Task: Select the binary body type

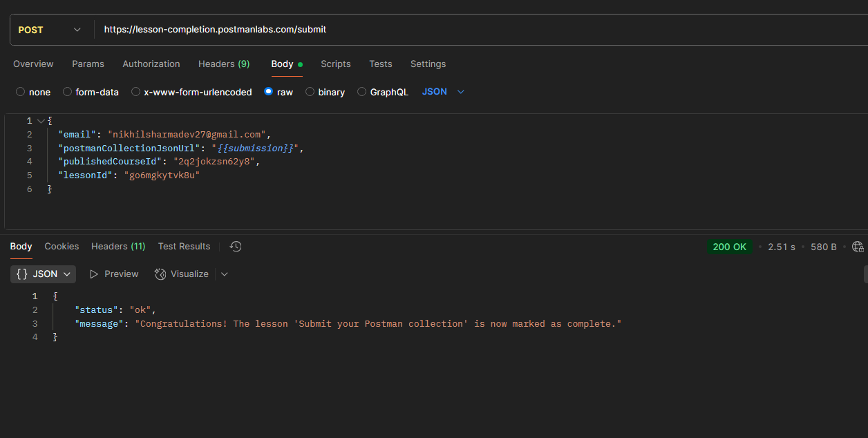Action: click(x=325, y=92)
